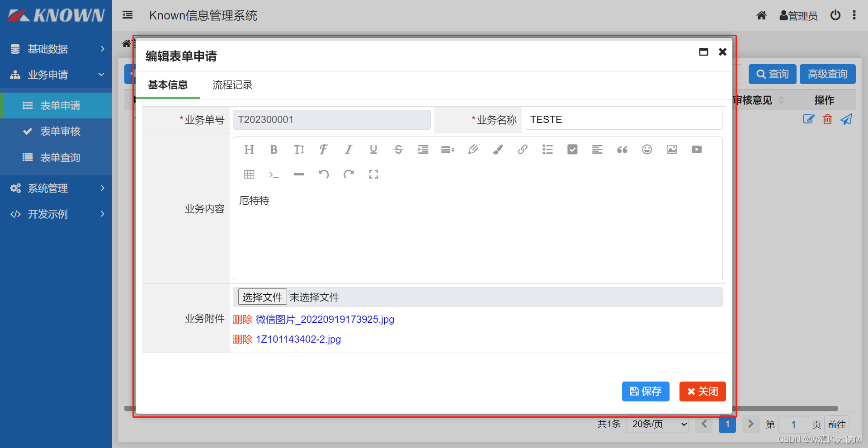Click the 查询 button
868x448 pixels.
coord(772,74)
